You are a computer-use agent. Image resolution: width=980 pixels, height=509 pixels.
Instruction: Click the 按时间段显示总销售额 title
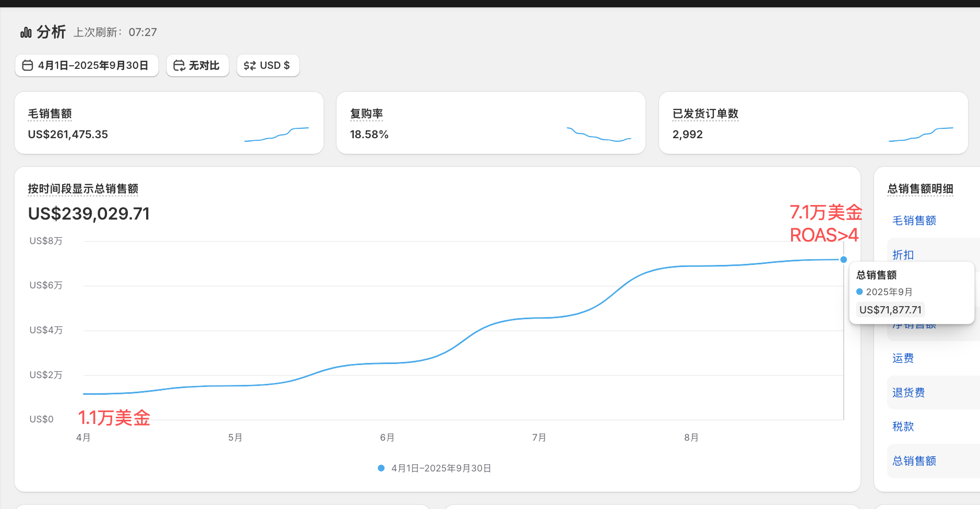pyautogui.click(x=82, y=189)
